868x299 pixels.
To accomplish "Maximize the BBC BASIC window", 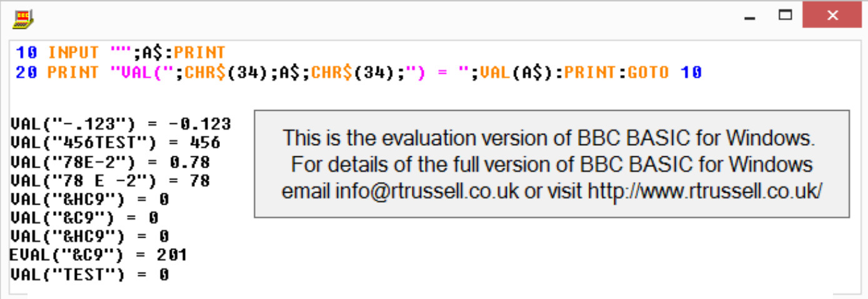I will 785,15.
